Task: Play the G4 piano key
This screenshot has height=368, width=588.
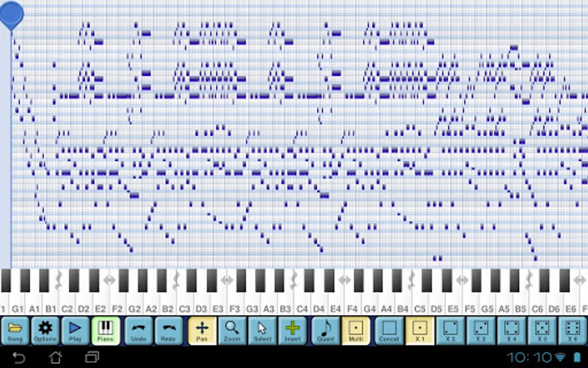Action: tap(370, 303)
